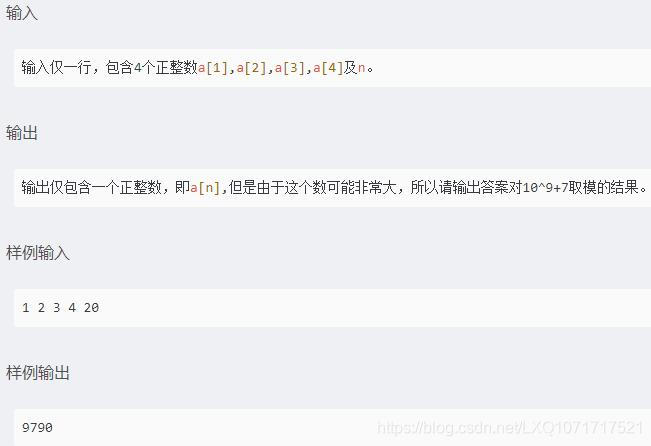Click the 10^9+7 modulus text
The height and width of the screenshot is (446, 651).
click(545, 188)
